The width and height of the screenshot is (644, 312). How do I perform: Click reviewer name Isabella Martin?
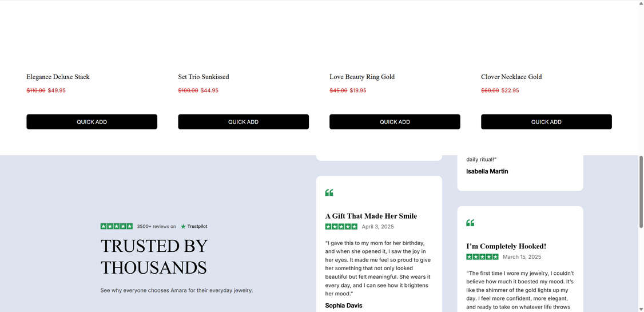(487, 171)
